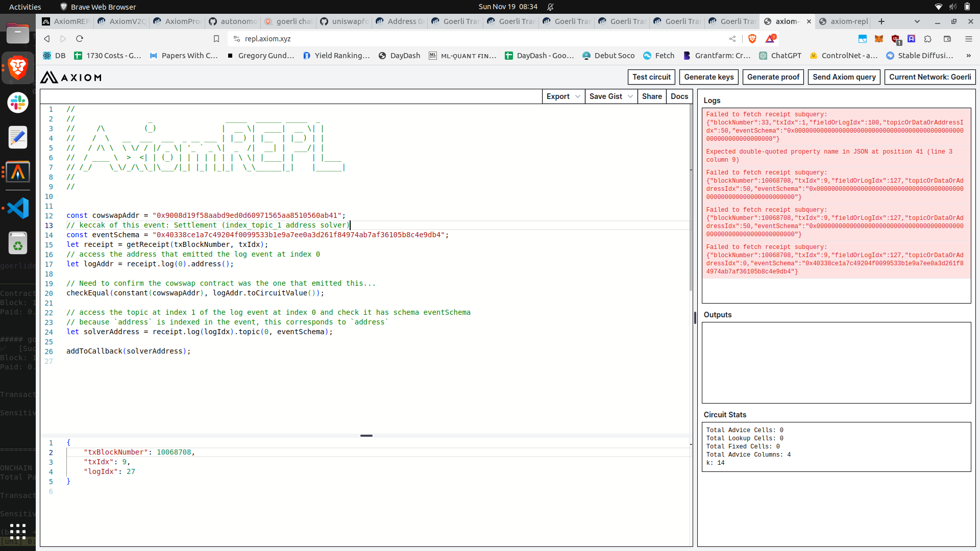Open the Trash dock icon
Screen dimensions: 980x551
pos(18,243)
